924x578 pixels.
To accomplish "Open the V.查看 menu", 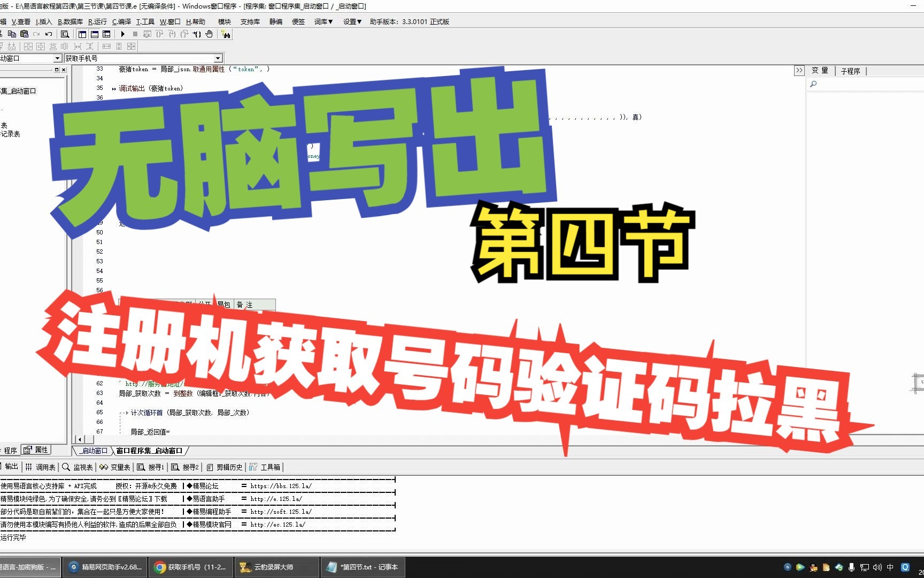I will 21,22.
